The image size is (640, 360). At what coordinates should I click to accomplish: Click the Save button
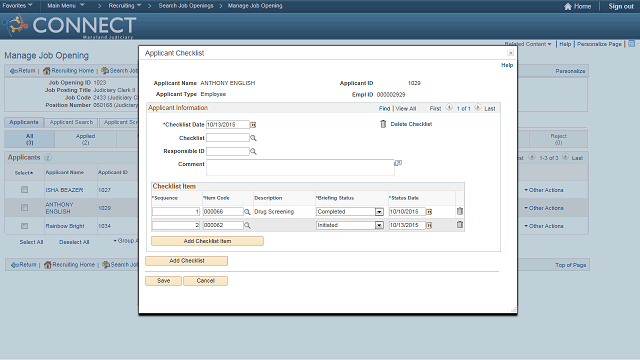pos(163,281)
